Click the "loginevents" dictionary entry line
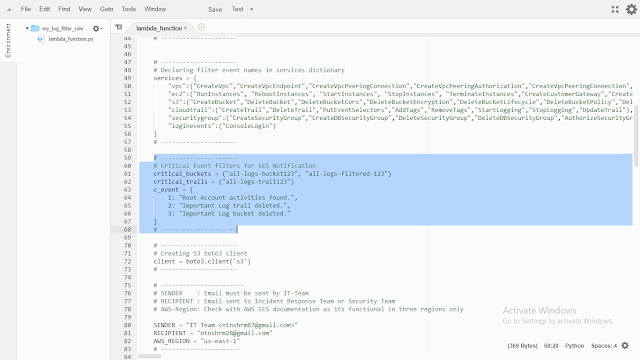Viewport: 640px width, 360px height. tap(222, 126)
